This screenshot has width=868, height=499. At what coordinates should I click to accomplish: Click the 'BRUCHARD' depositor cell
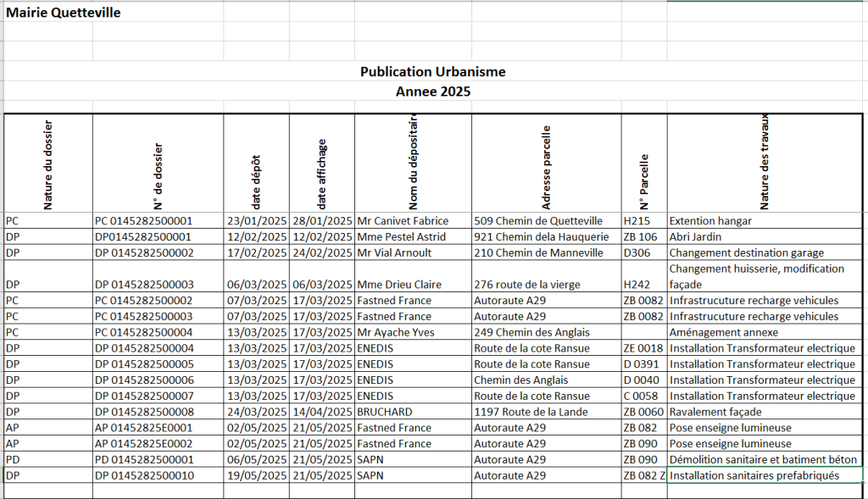[x=413, y=412]
